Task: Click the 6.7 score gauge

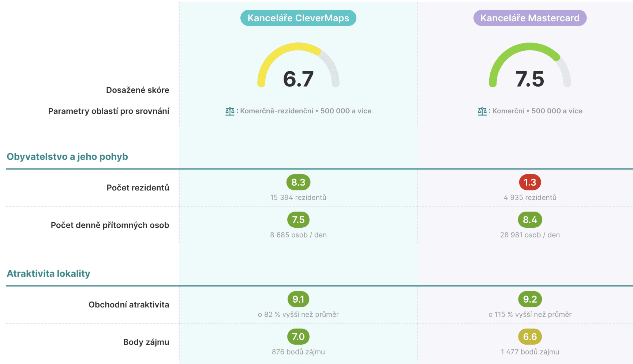Action: [298, 66]
